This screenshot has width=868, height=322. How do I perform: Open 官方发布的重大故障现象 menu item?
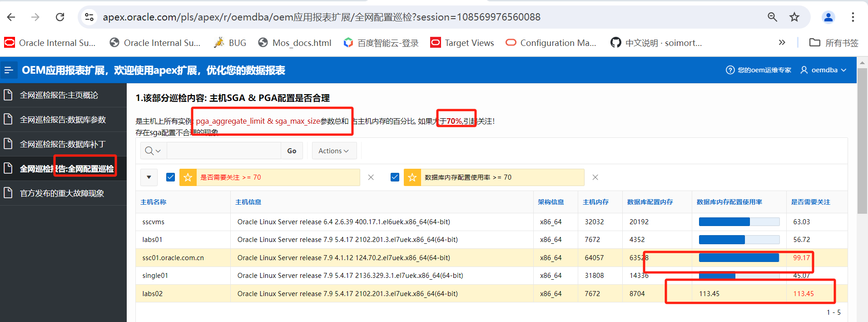point(63,193)
